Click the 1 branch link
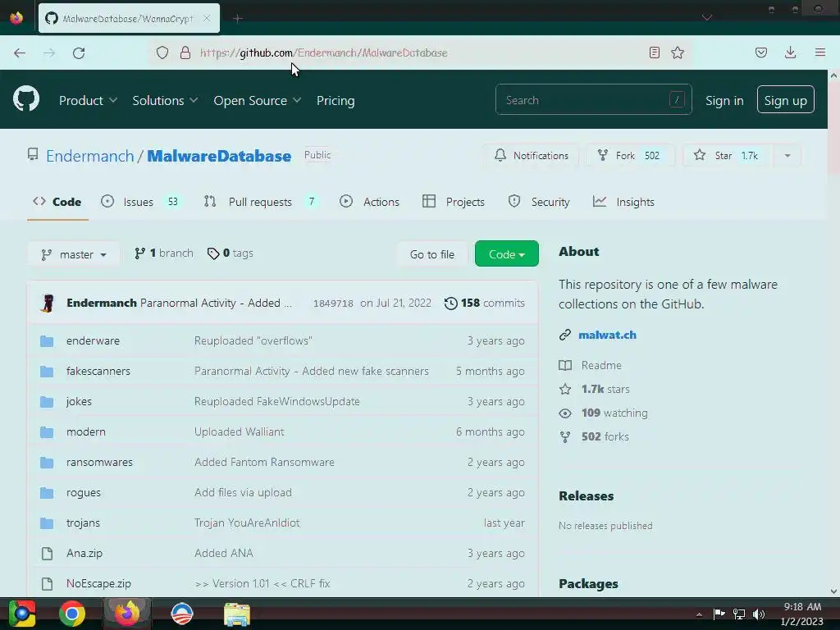 (x=164, y=253)
